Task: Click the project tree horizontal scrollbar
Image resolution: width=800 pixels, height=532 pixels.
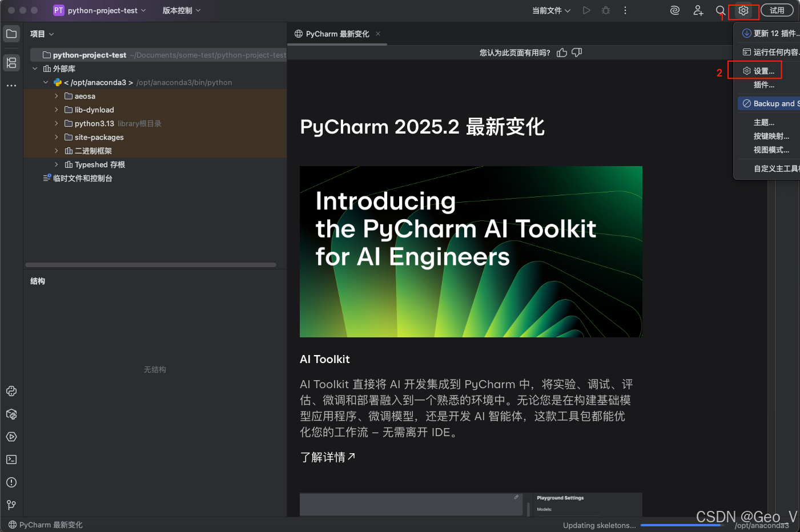Action: (x=151, y=265)
